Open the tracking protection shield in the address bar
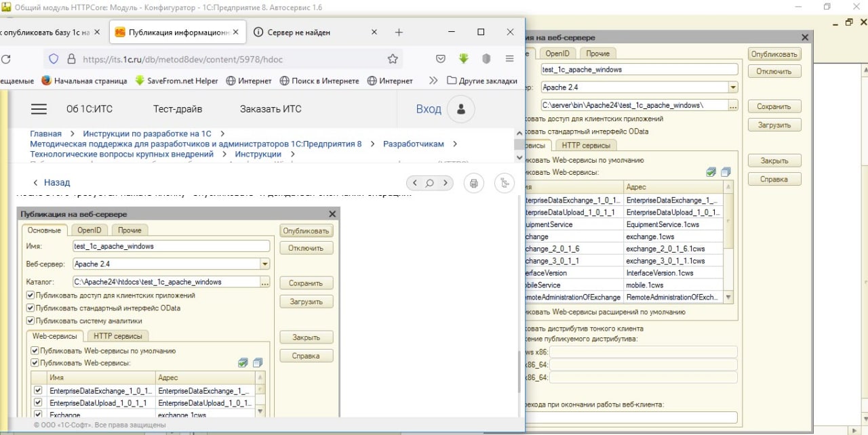Screen dimensions: 868x435 [54, 59]
